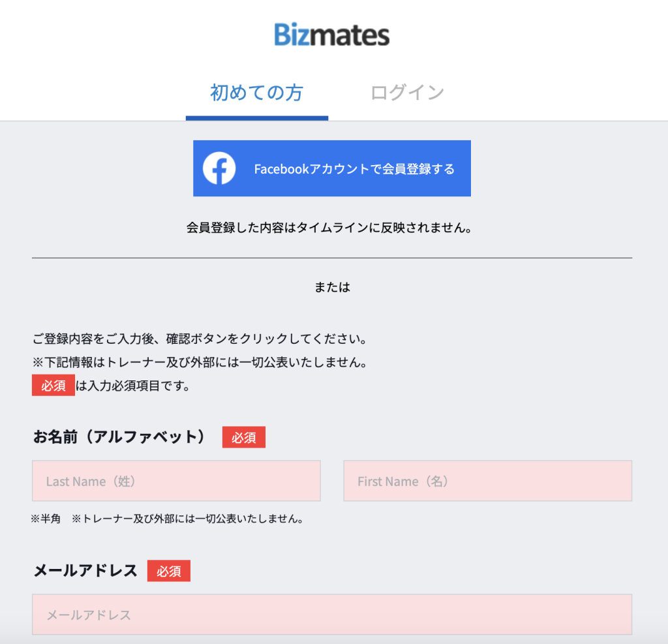Image resolution: width=668 pixels, height=644 pixels.
Task: Click the Last Name（姓）input field
Action: (176, 481)
